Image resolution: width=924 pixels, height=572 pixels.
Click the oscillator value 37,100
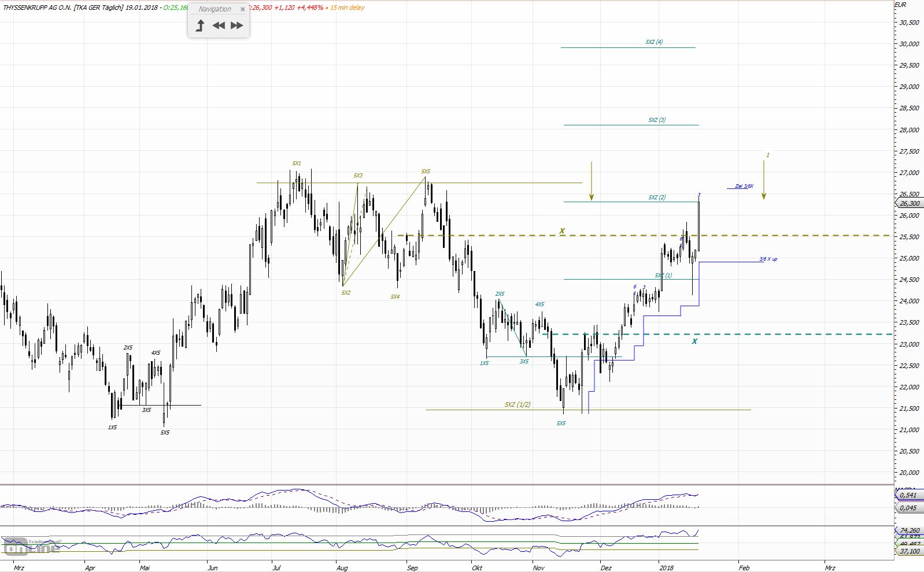coord(910,551)
